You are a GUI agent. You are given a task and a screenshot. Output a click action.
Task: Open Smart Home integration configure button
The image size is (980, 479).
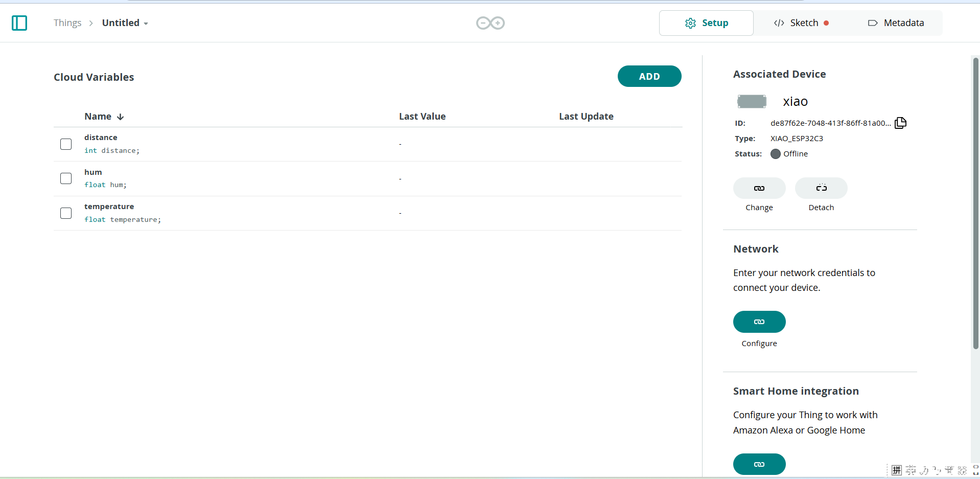click(x=759, y=464)
